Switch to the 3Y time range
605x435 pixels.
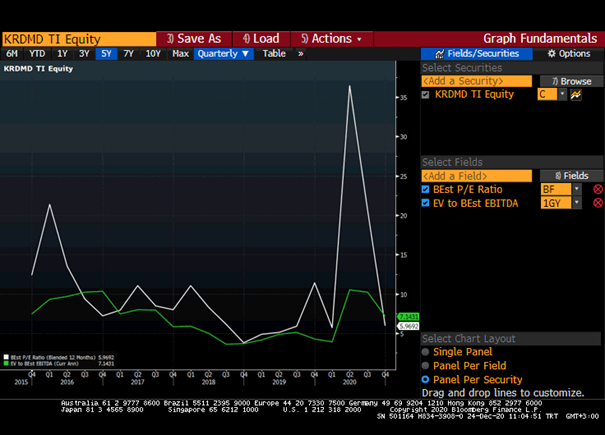coord(84,54)
